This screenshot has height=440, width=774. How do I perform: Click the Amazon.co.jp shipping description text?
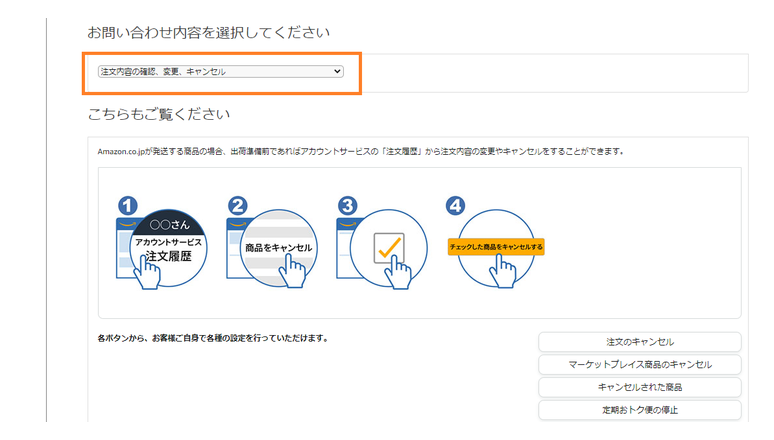(360, 152)
